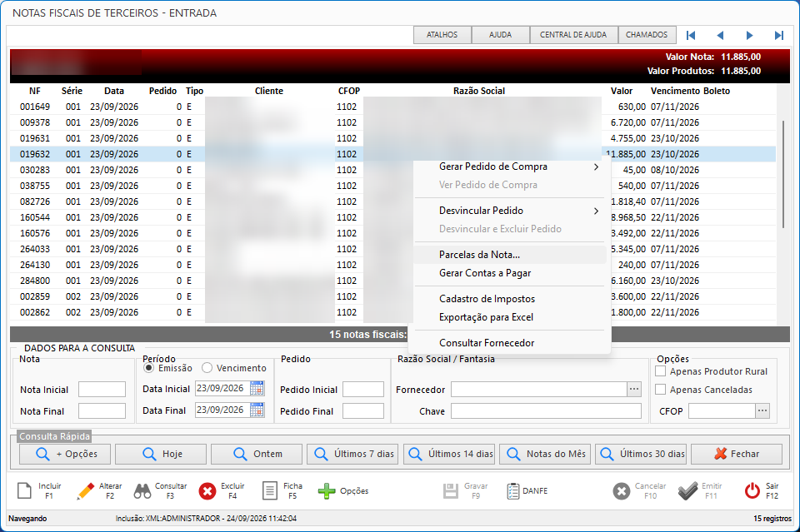
Task: Open Cadastro de Impostos menu entry
Action: [511, 299]
